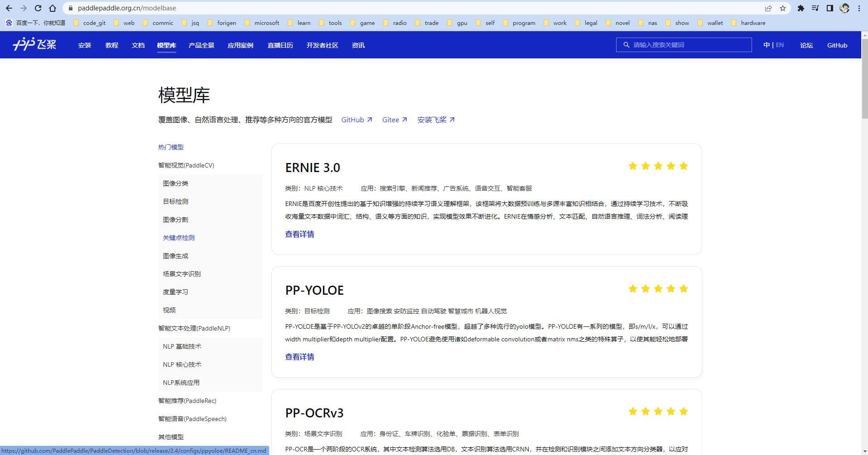
Task: Select 图像分割 in the sidebar
Action: pyautogui.click(x=175, y=220)
